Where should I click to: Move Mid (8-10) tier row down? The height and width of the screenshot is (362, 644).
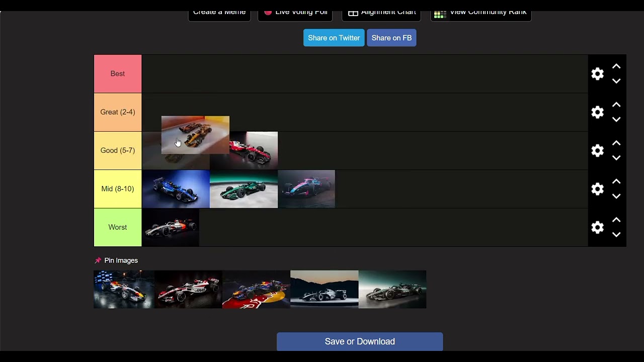(616, 196)
